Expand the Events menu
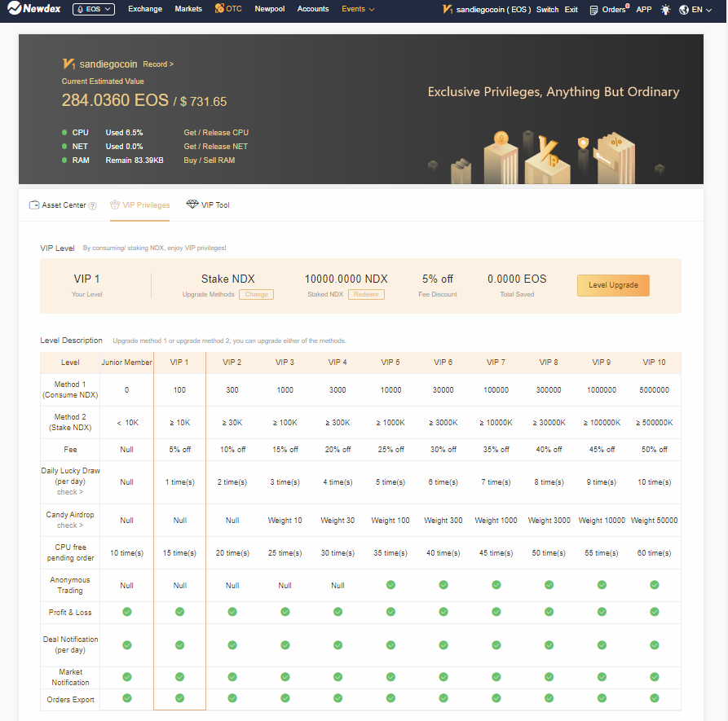Screen dimensions: 728x721 click(358, 9)
